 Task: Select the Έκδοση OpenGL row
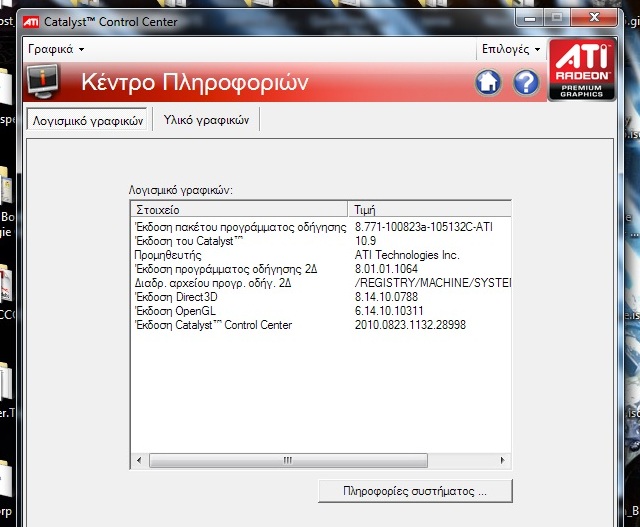321,311
